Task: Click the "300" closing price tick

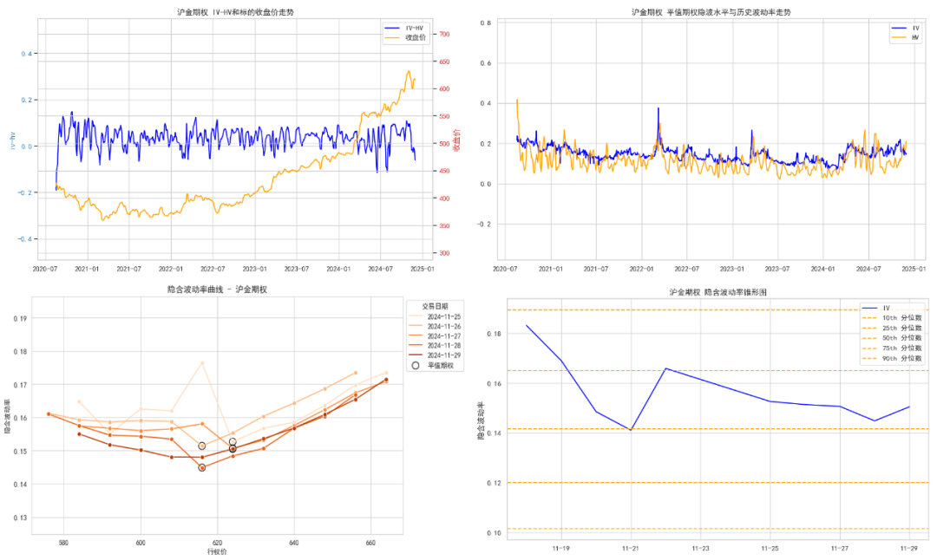Action: [444, 253]
